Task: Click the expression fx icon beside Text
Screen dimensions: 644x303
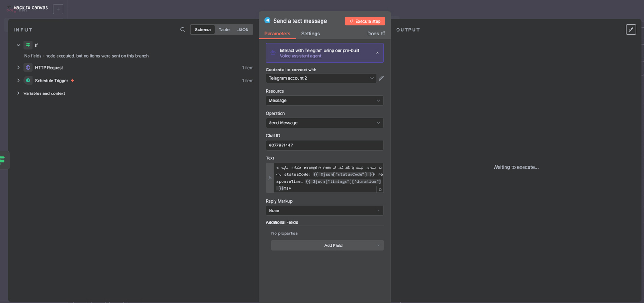Action: click(270, 178)
